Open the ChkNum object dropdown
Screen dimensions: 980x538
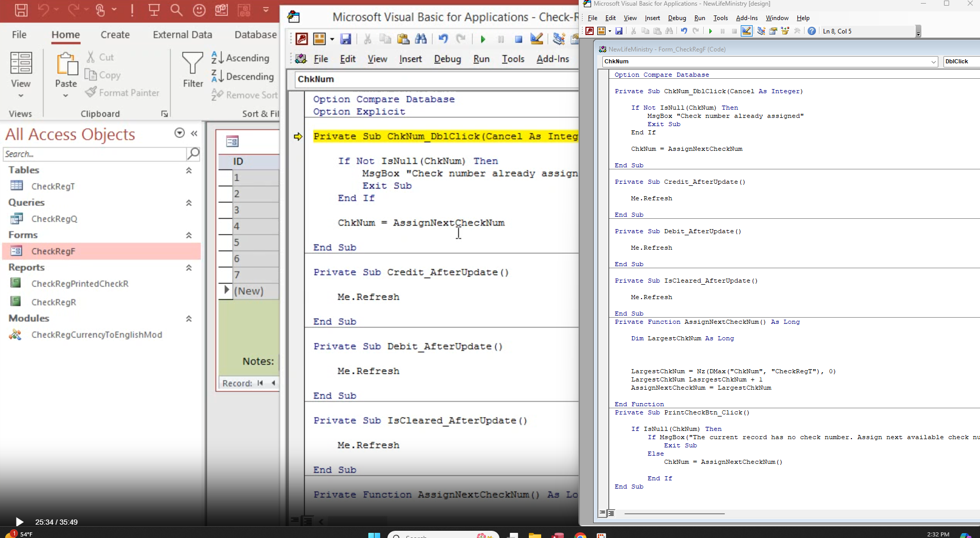pos(933,61)
